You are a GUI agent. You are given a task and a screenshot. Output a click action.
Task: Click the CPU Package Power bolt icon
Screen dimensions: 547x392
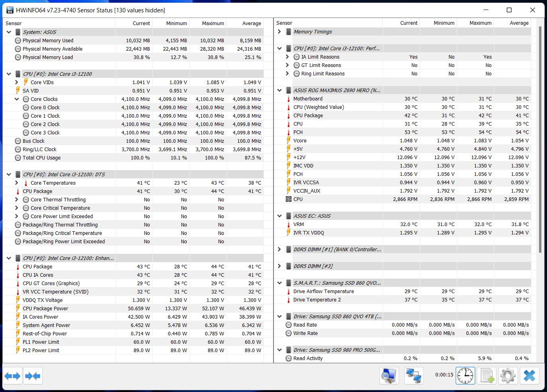[x=18, y=308]
